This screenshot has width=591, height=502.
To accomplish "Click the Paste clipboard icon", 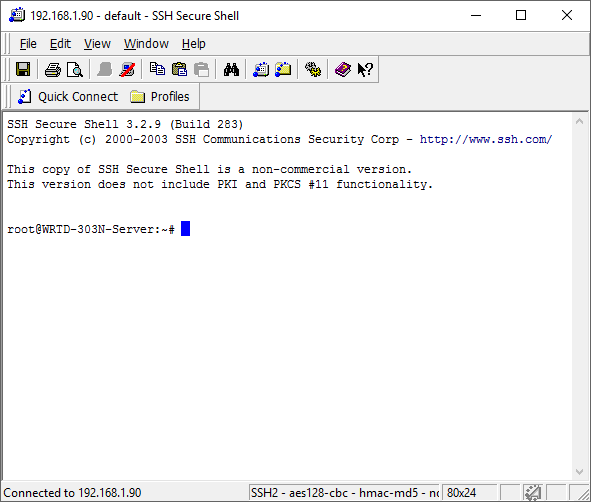I will tap(179, 69).
